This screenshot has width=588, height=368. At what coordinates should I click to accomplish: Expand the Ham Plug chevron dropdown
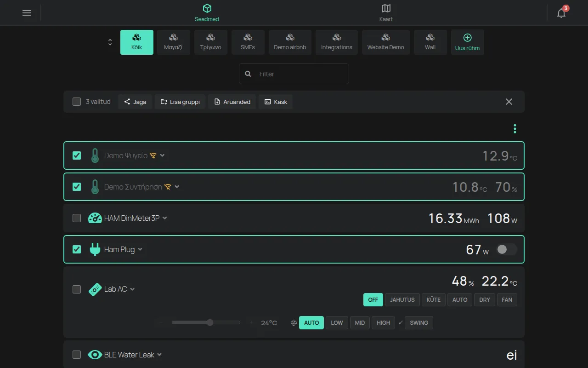tap(140, 249)
